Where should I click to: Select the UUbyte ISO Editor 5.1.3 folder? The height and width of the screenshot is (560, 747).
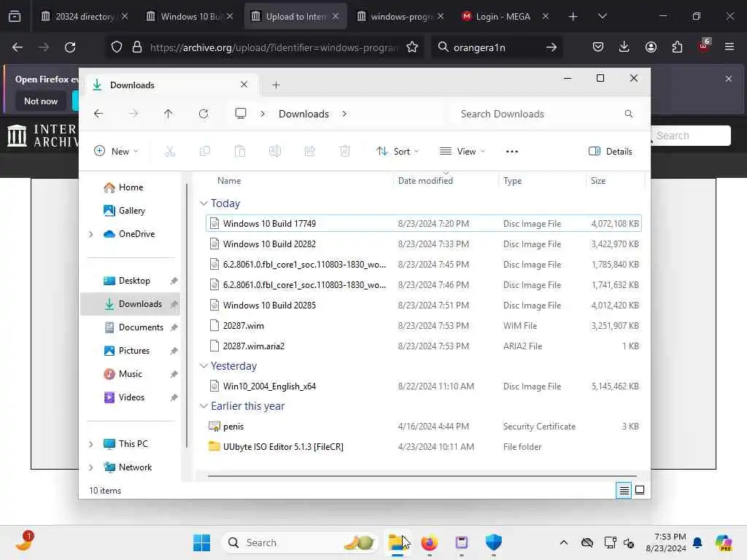pyautogui.click(x=424, y=447)
